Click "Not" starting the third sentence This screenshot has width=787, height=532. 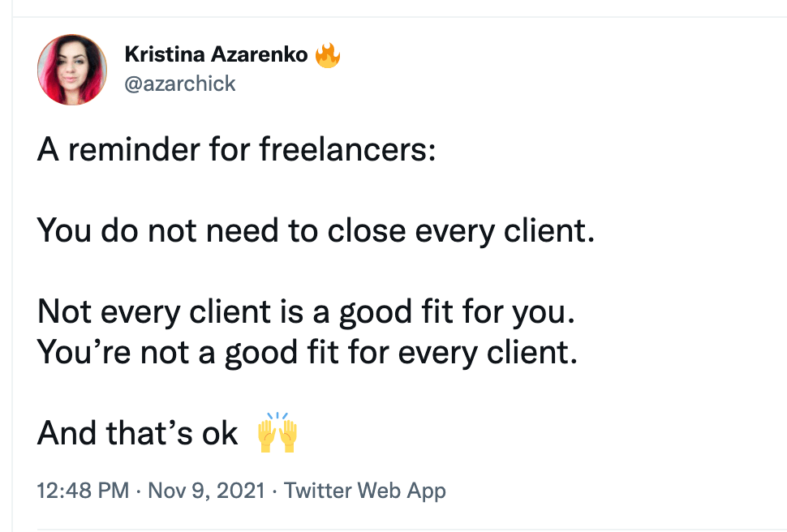63,312
